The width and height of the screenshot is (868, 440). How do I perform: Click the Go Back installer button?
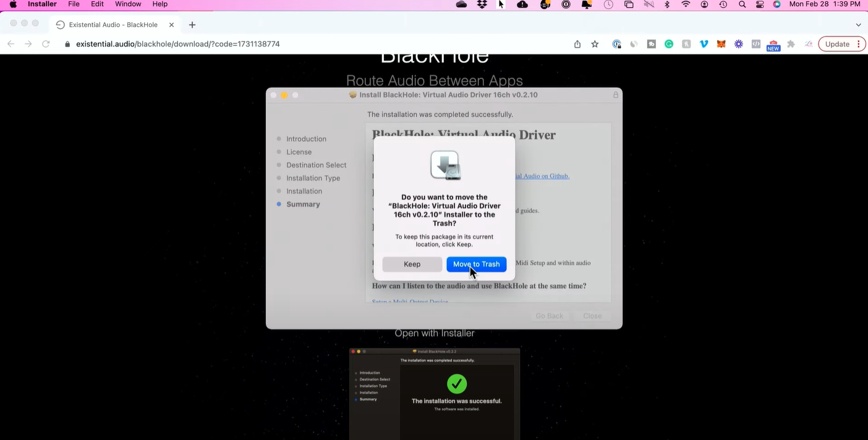[549, 316]
